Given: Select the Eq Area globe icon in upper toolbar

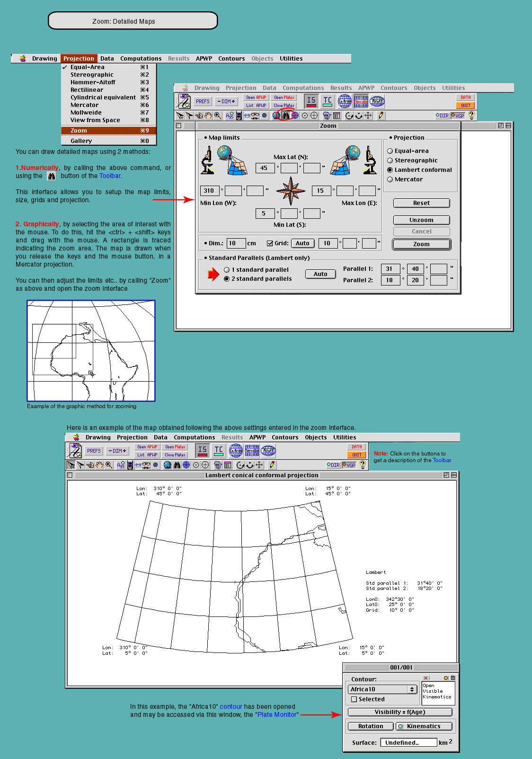Looking at the screenshot, I should tap(345, 101).
